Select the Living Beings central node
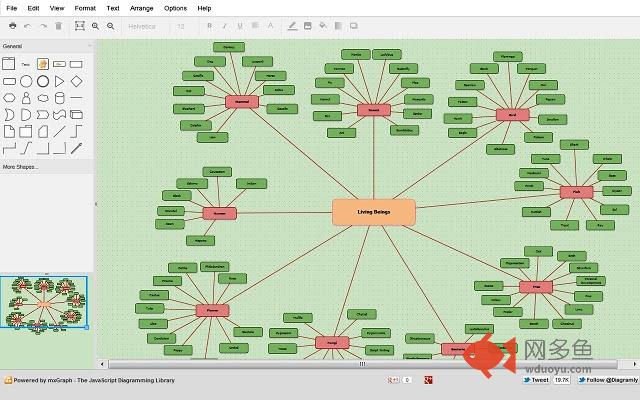 click(374, 212)
